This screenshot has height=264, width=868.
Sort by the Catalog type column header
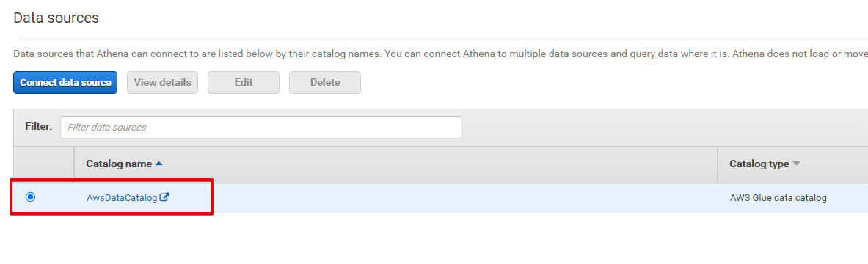(759, 164)
